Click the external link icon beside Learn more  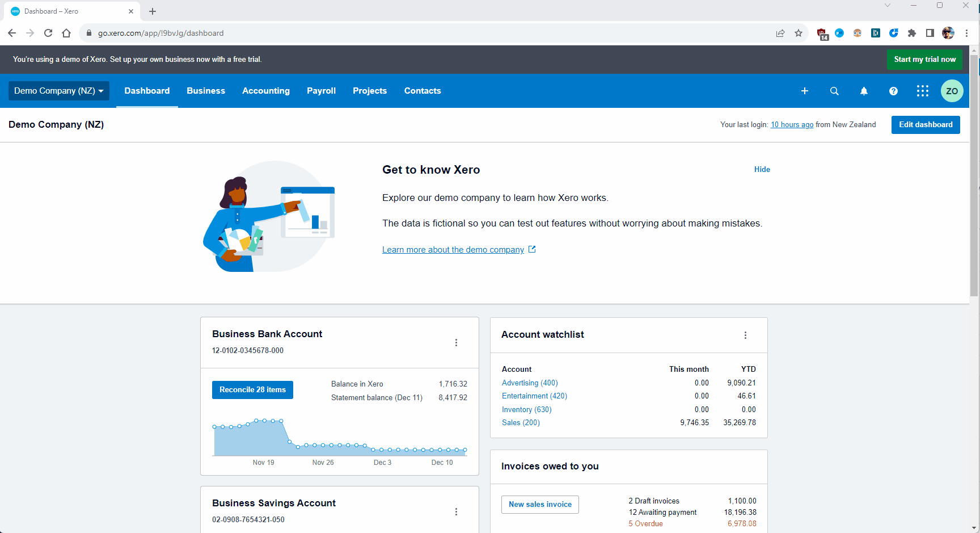point(532,249)
